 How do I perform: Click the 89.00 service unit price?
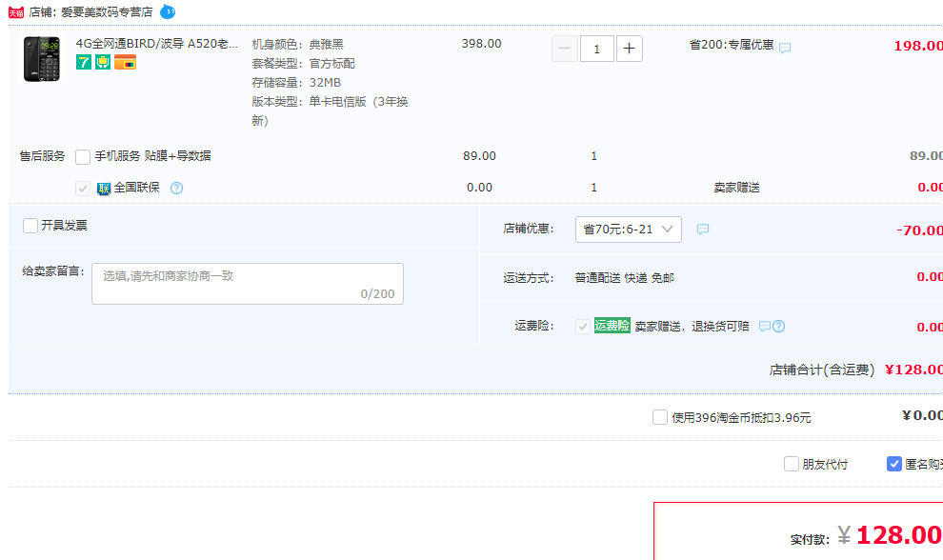click(479, 156)
